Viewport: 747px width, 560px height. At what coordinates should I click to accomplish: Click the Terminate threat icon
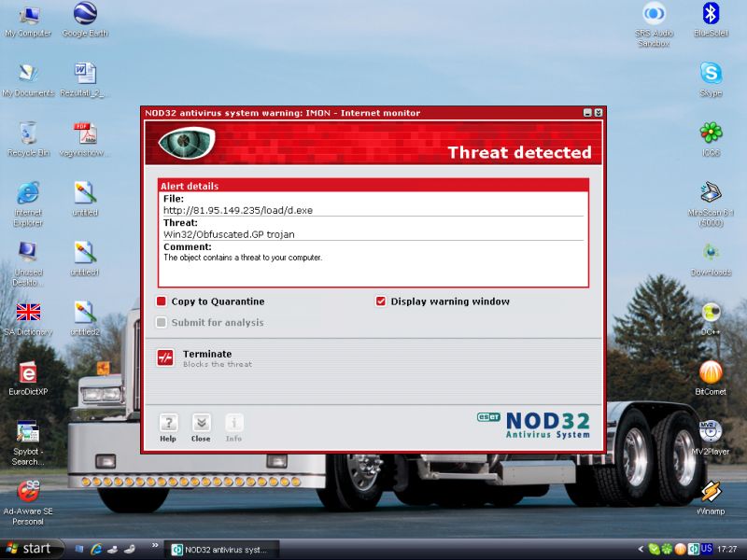(x=165, y=357)
